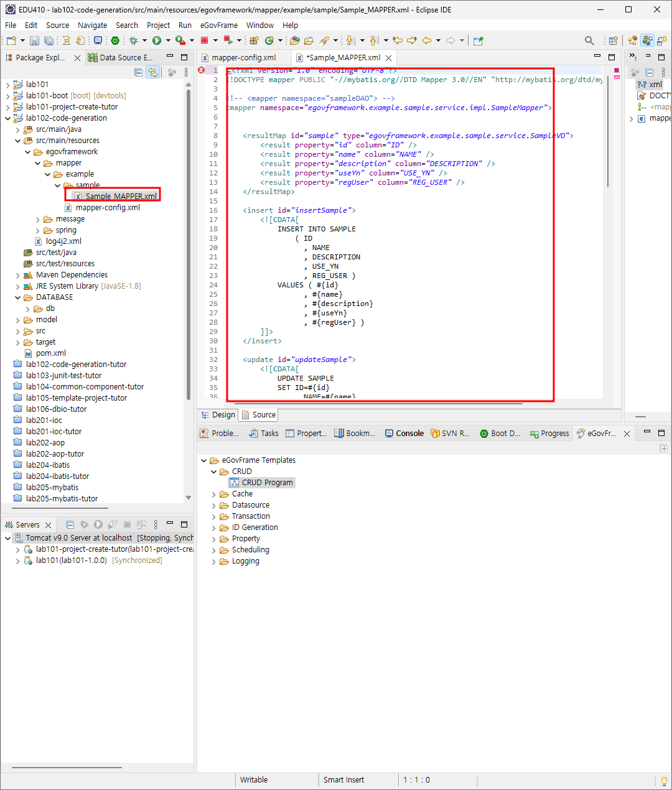The height and width of the screenshot is (790, 672).
Task: Expand the Cache templates folder
Action: coord(213,494)
